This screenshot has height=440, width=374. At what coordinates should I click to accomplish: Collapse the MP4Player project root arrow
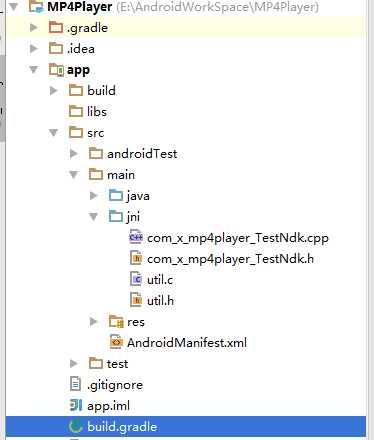click(x=14, y=7)
